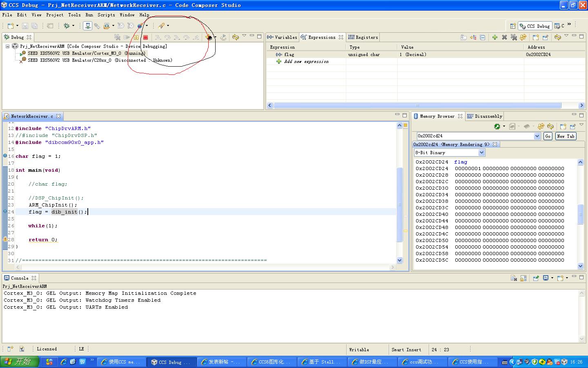Close the Memory Rendering 9 tab
The width and height of the screenshot is (588, 368).
[x=495, y=144]
